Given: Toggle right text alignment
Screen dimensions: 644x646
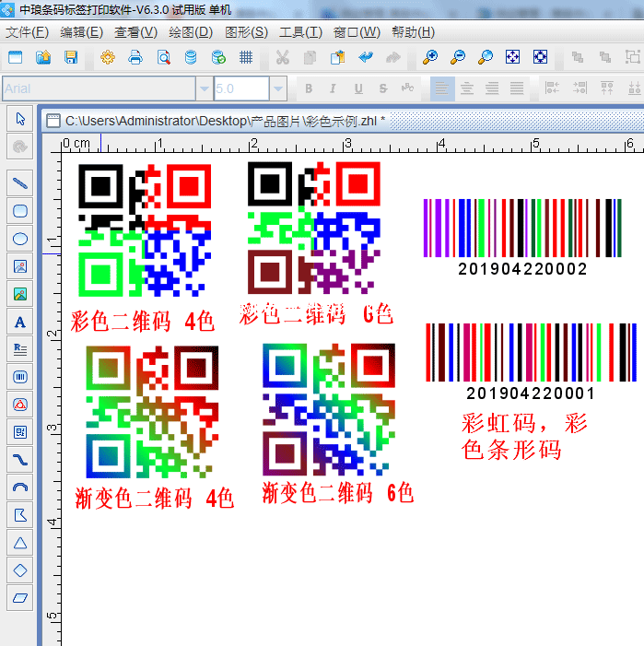Looking at the screenshot, I should (x=492, y=88).
